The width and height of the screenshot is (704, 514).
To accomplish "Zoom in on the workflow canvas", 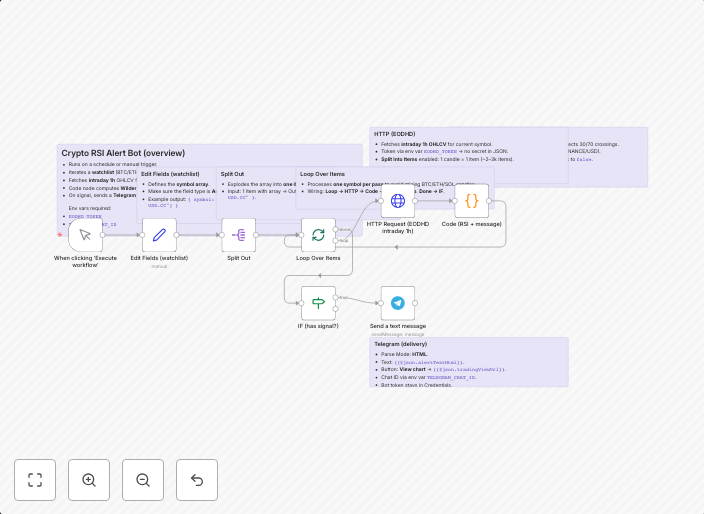I will pos(89,480).
